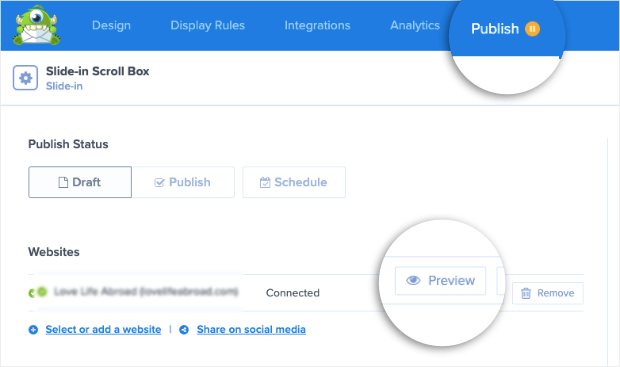This screenshot has height=367, width=620.
Task: Open the Design tab
Action: [x=111, y=25]
